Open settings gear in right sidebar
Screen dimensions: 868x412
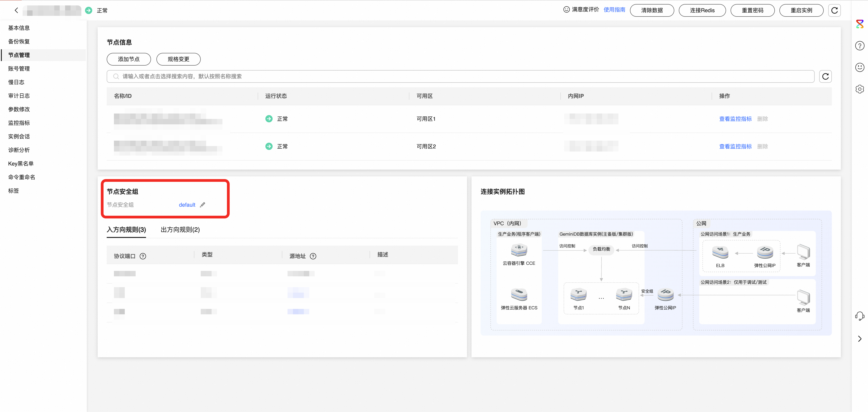coord(860,89)
